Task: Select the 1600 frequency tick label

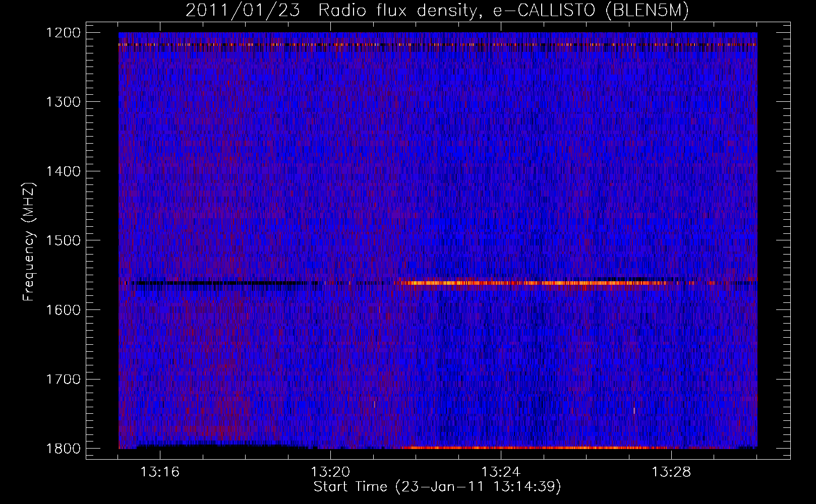Action: coord(63,310)
